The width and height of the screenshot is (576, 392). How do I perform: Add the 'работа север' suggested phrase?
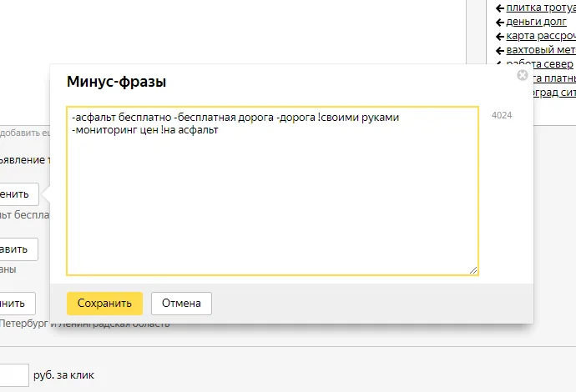click(x=539, y=63)
